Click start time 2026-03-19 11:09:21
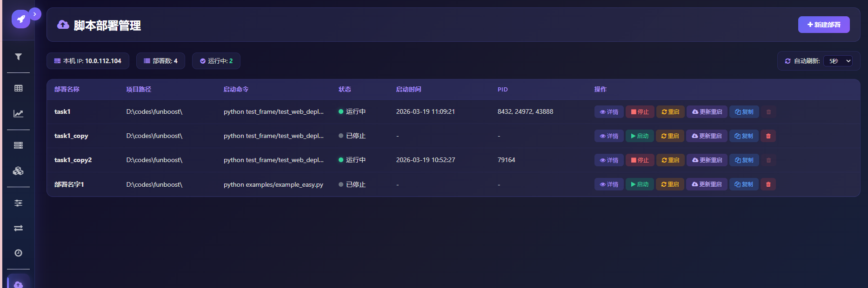The width and height of the screenshot is (868, 288). (426, 111)
